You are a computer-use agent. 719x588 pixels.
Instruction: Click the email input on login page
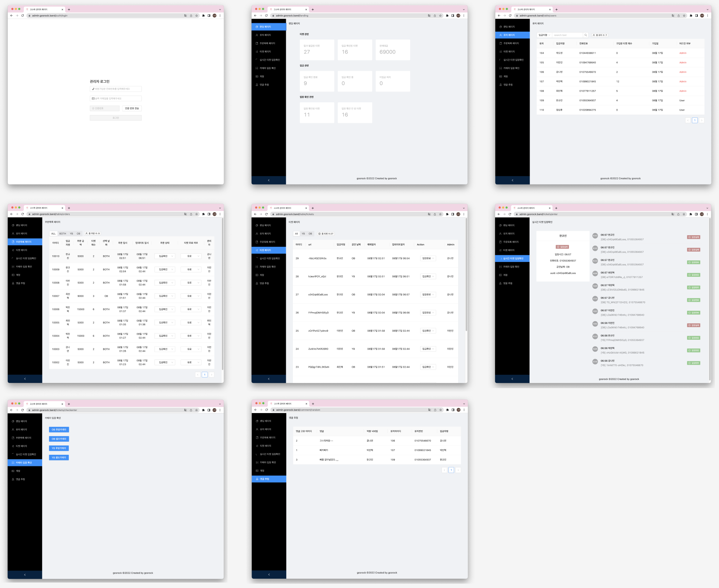coord(116,99)
